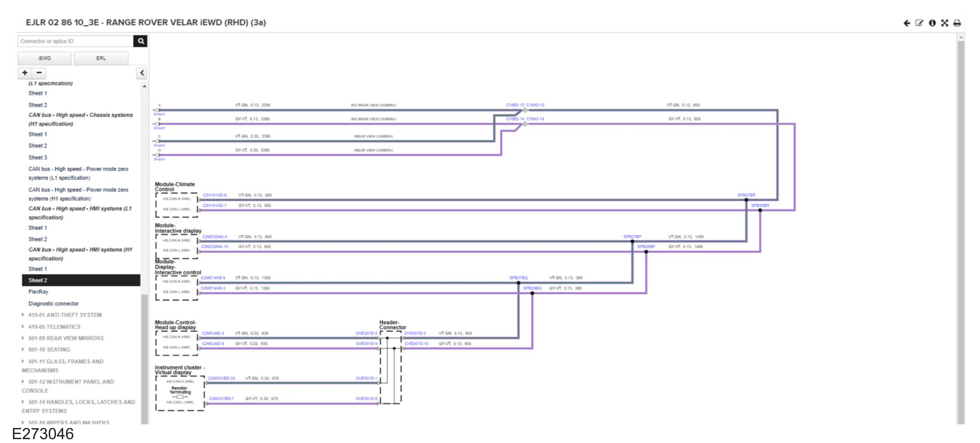Select splice SPB27BR in the diagram

point(746,195)
